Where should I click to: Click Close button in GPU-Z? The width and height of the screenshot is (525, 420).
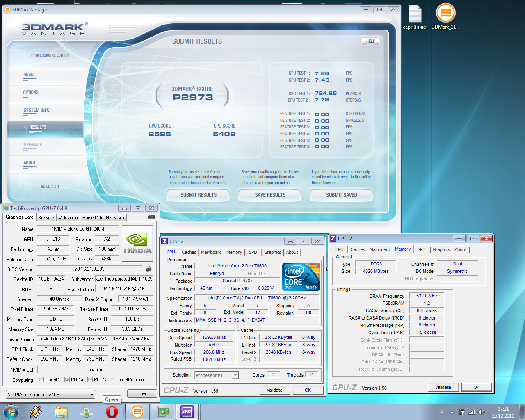pyautogui.click(x=142, y=393)
